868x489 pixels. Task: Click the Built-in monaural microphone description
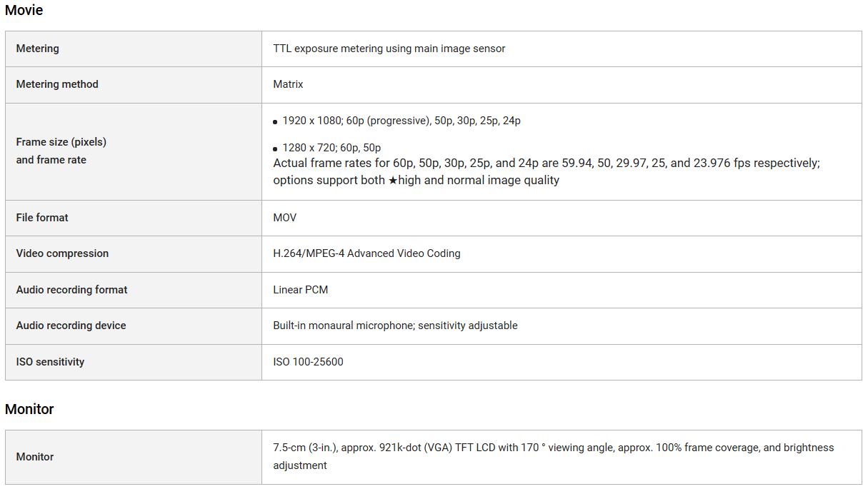395,326
